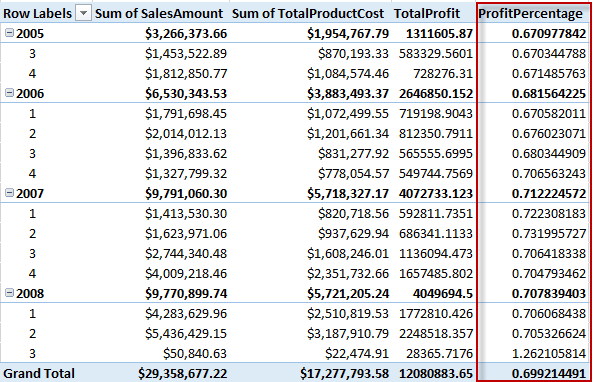Screen dimensions: 594x382
Task: Click product cost $22,474.91
Action: (357, 354)
